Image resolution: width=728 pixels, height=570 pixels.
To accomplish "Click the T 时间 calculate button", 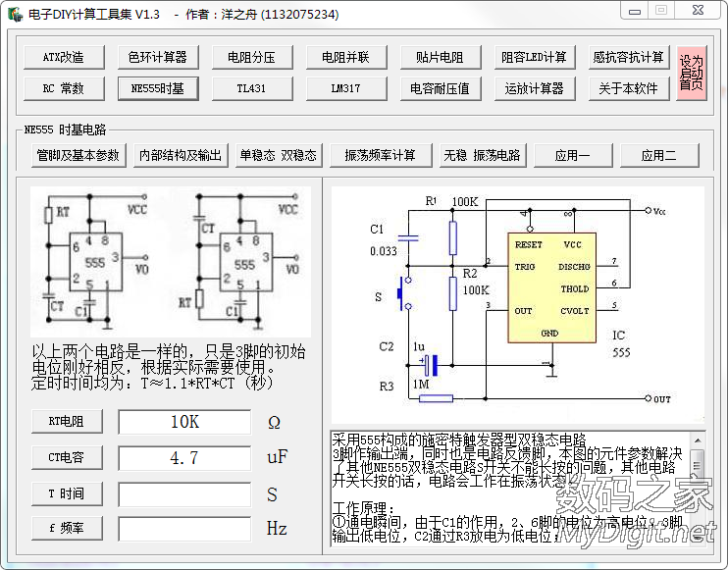I will coord(67,493).
